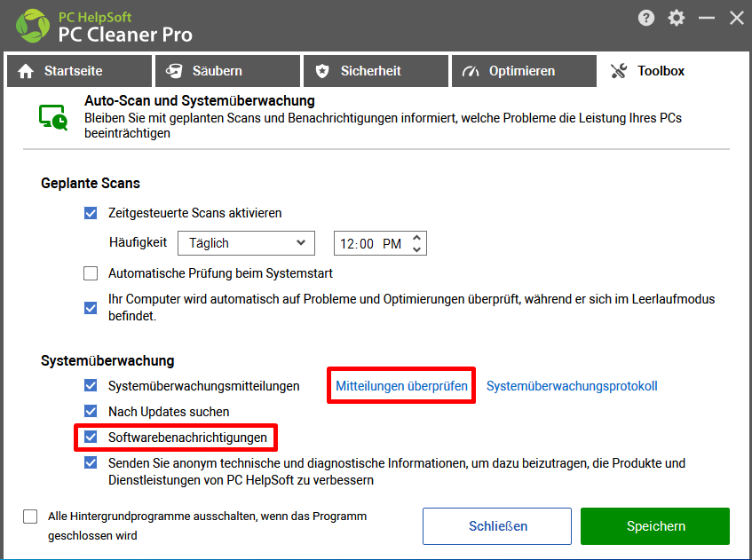Switch to the Säubern tab
752x560 pixels.
click(x=227, y=71)
